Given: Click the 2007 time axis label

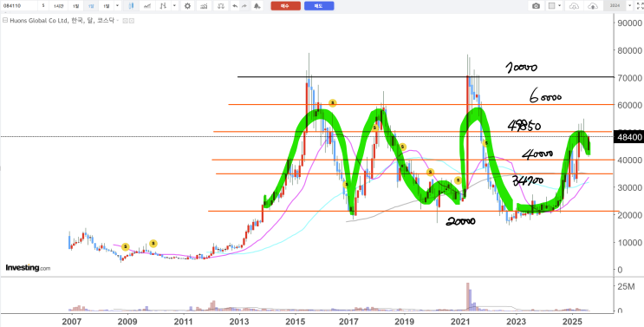Looking at the screenshot, I should [71, 321].
